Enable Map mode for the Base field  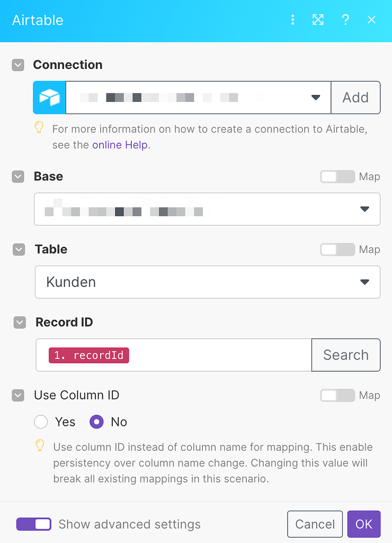tap(337, 177)
